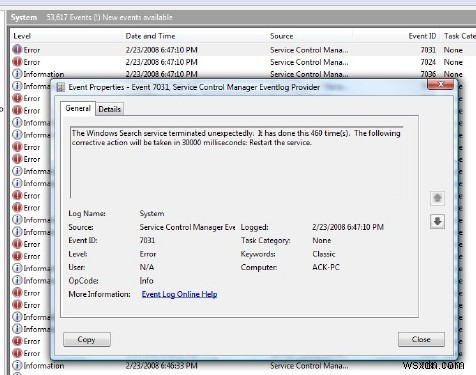Click information icon of event 7036 row

pyautogui.click(x=17, y=74)
